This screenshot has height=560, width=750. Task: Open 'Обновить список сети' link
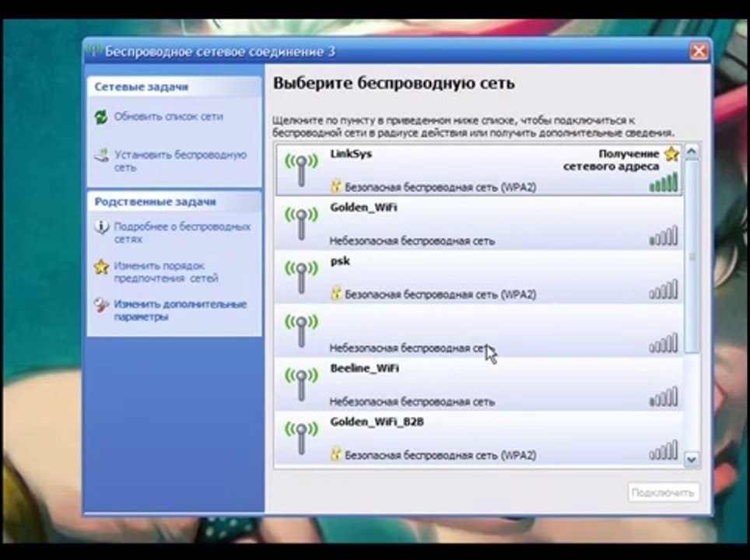tap(168, 117)
